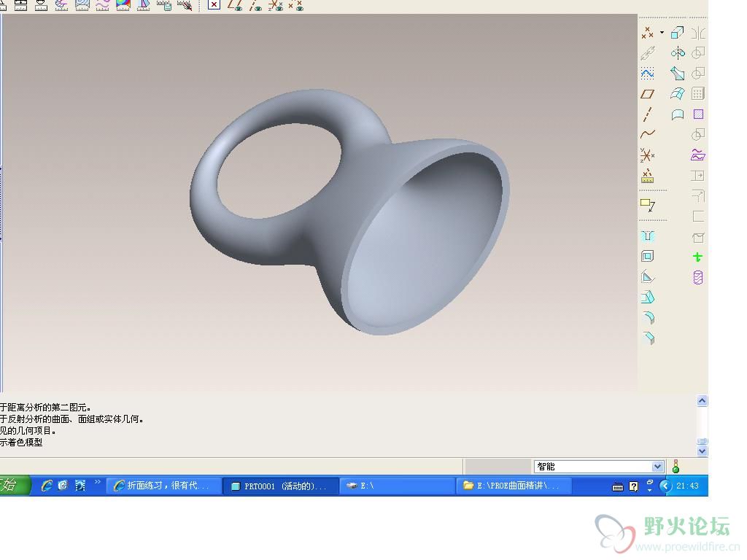Click the system clock 21:43

[x=687, y=486]
